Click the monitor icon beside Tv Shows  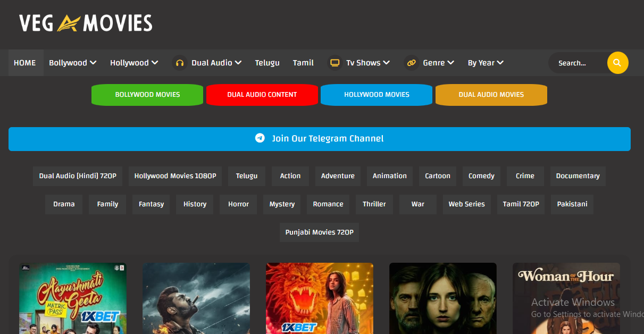[x=334, y=63]
